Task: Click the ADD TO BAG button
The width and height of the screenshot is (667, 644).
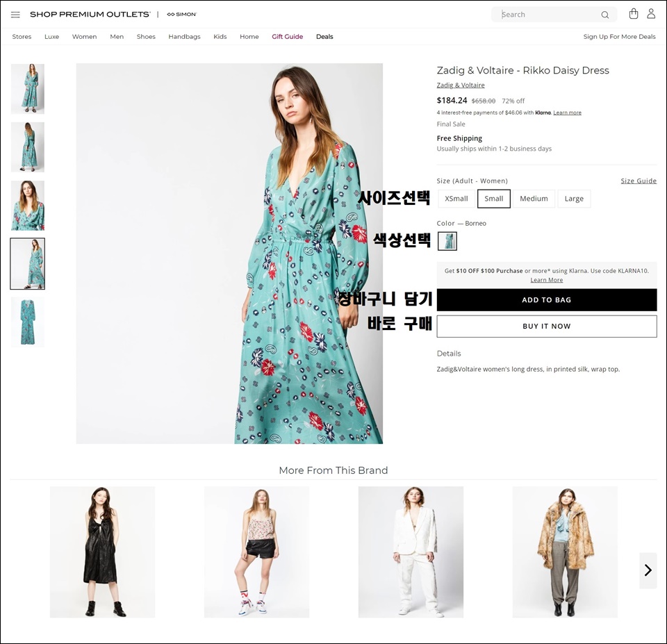Action: [547, 300]
